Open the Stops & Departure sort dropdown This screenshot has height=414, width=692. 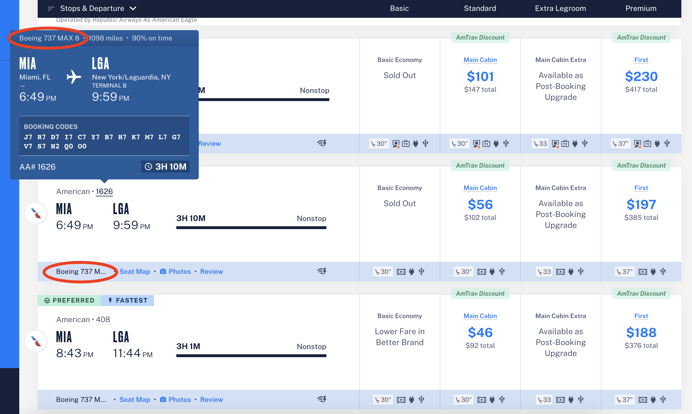pos(98,9)
